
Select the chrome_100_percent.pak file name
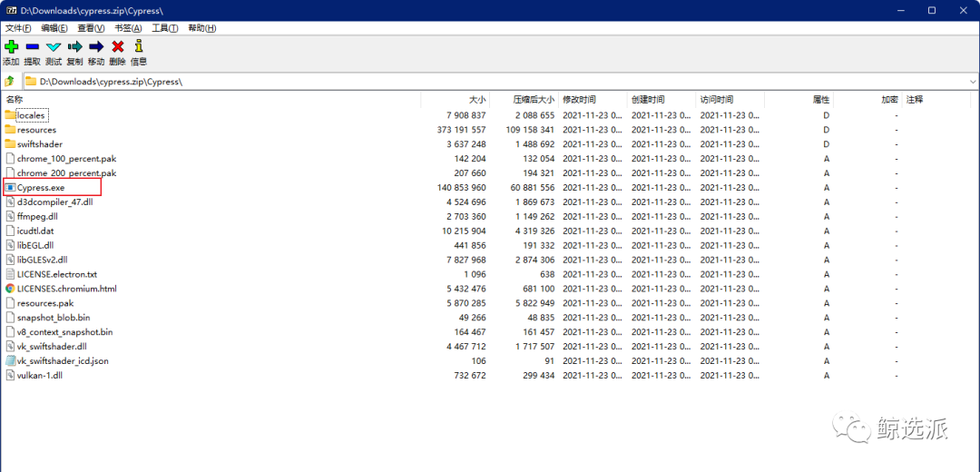click(66, 159)
